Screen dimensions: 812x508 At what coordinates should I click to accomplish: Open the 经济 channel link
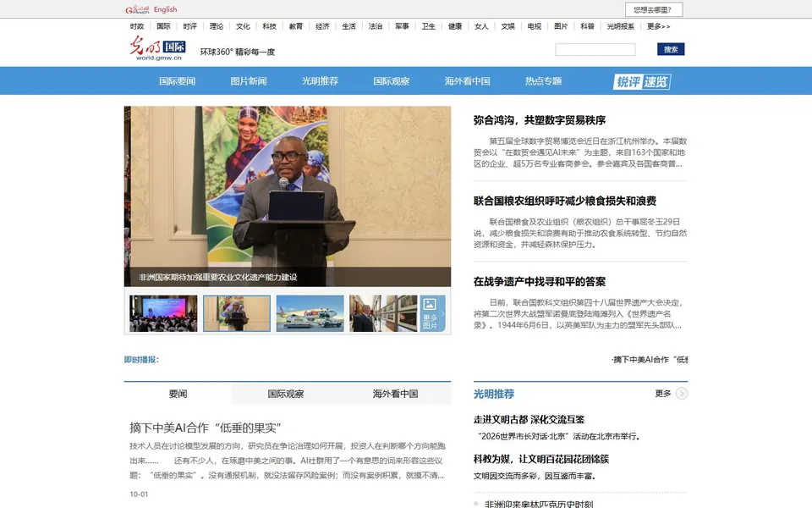coord(322,26)
